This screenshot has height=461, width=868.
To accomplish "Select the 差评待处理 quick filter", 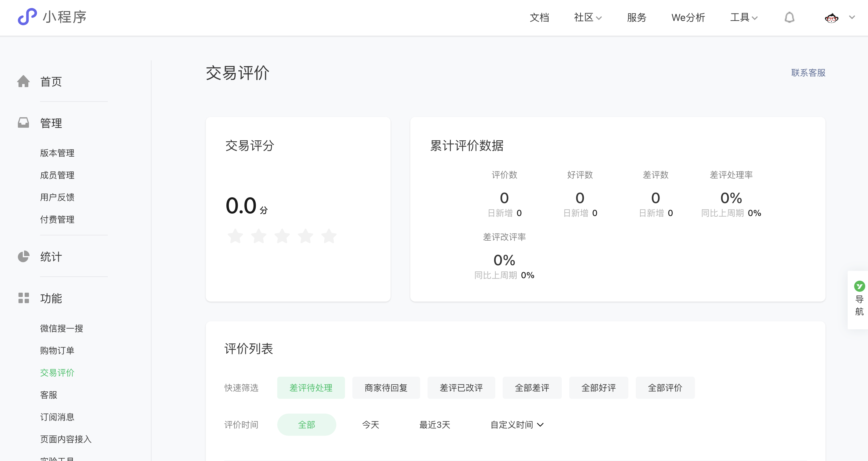I will [x=311, y=387].
